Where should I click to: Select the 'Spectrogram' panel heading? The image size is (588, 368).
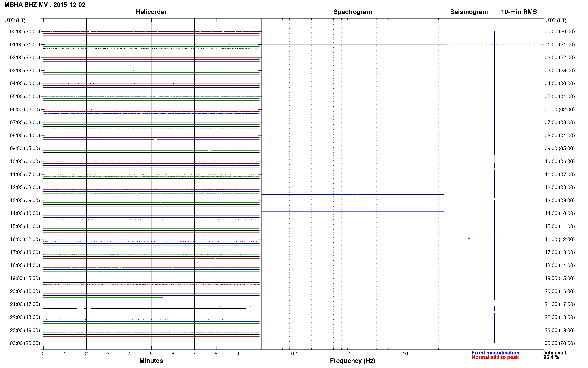pos(352,12)
